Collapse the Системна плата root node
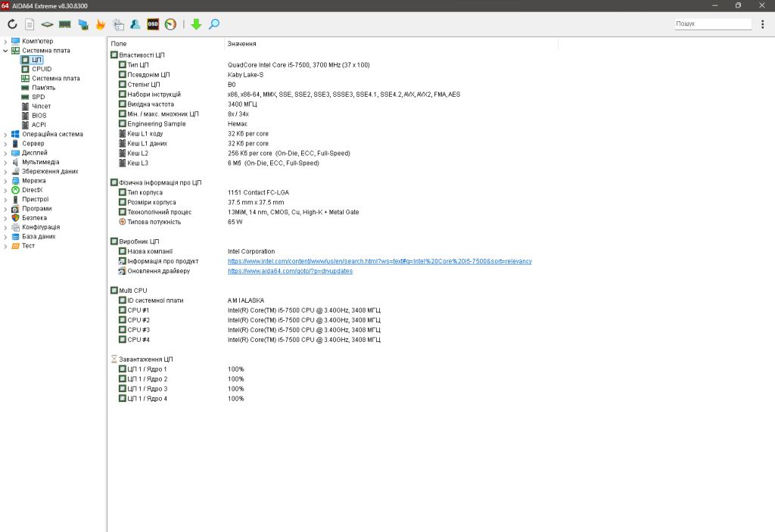The height and width of the screenshot is (532, 775). point(5,51)
